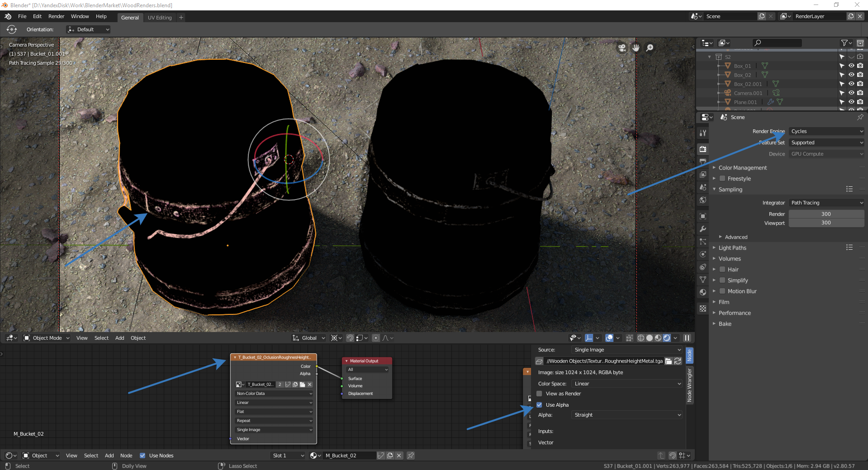Switch to solid viewport shading
Viewport: 868px width, 470px height.
[x=650, y=338]
